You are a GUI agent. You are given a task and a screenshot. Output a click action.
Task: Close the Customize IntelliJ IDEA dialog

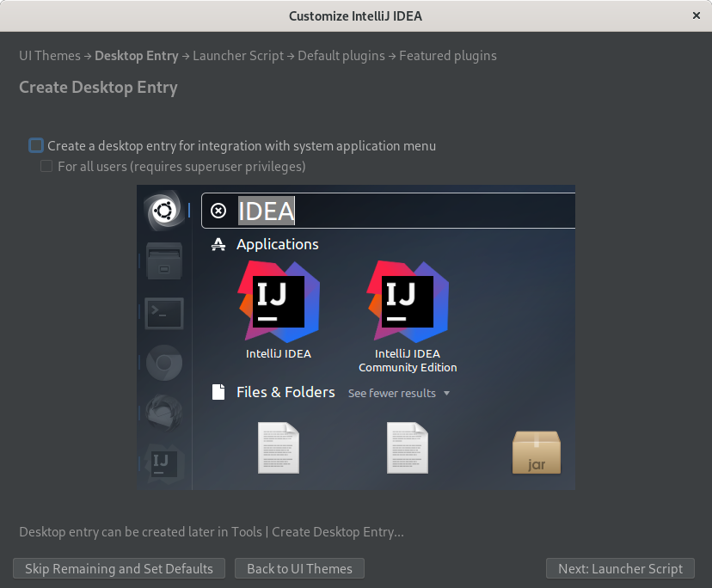pos(697,15)
